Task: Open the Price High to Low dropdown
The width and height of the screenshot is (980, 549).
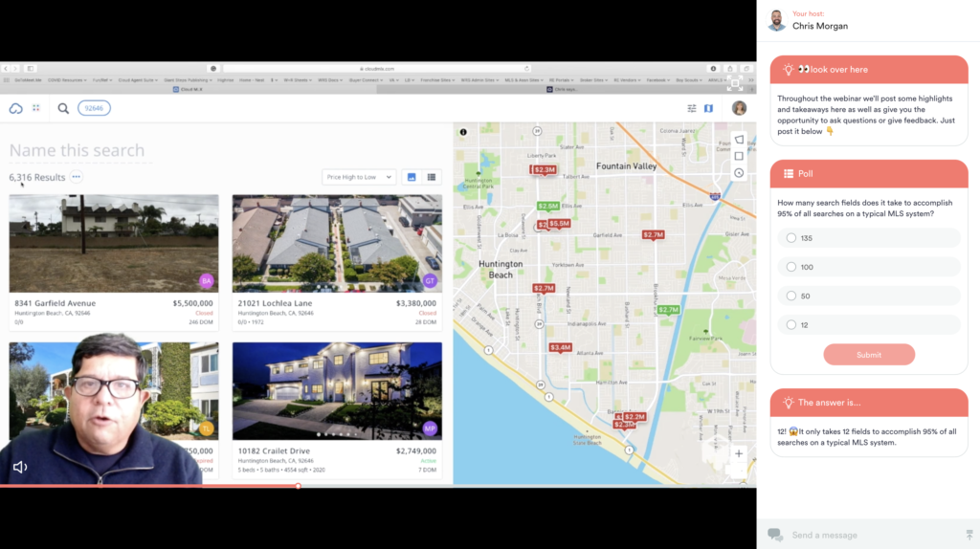Action: click(x=359, y=177)
